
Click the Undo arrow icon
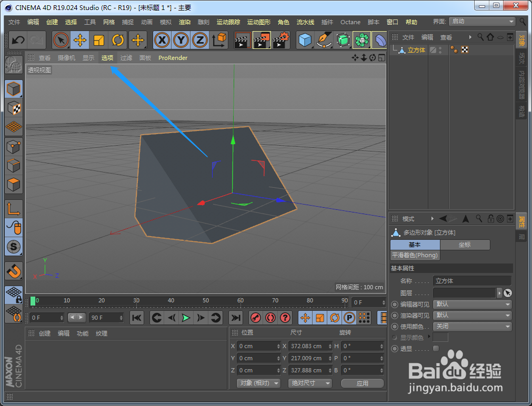click(18, 40)
